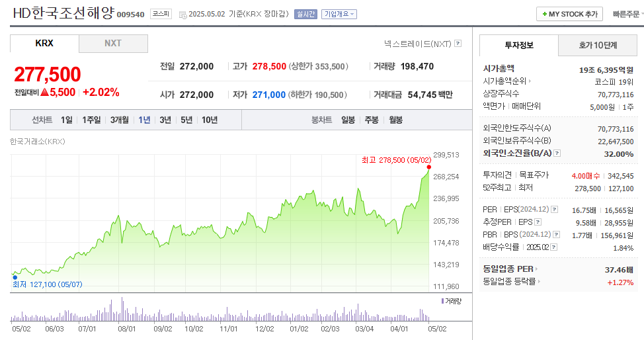Click the 시가총액 value 19조 6,395억원

pyautogui.click(x=606, y=70)
